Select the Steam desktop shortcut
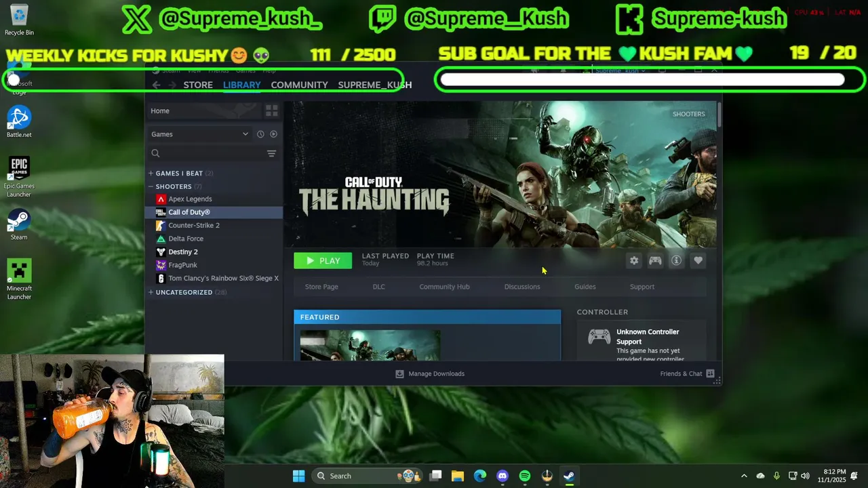Viewport: 868px width, 488px height. (19, 224)
